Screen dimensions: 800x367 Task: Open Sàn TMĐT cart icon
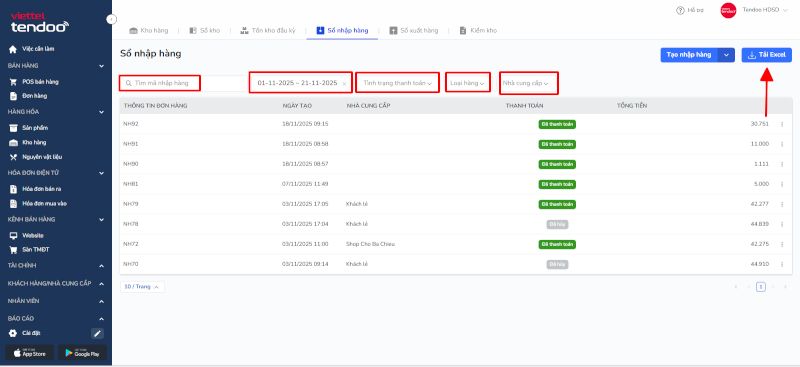(13, 250)
